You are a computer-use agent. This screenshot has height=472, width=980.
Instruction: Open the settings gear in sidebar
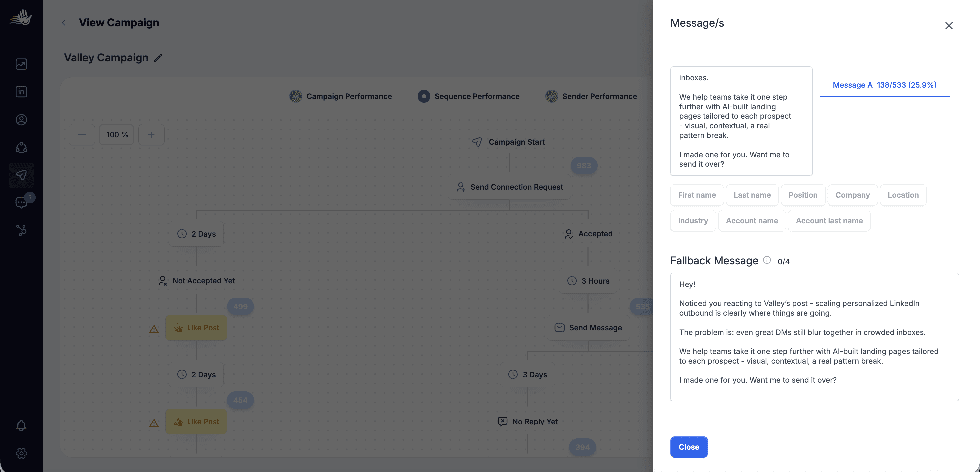click(x=21, y=453)
